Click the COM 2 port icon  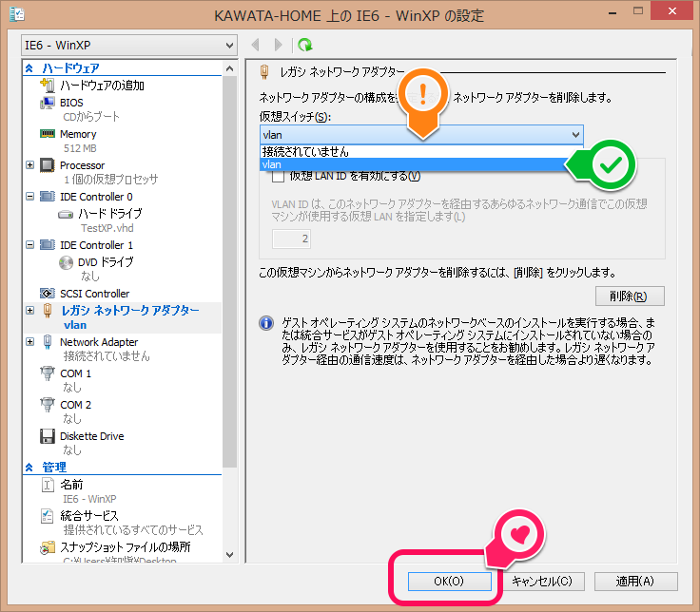tap(48, 405)
